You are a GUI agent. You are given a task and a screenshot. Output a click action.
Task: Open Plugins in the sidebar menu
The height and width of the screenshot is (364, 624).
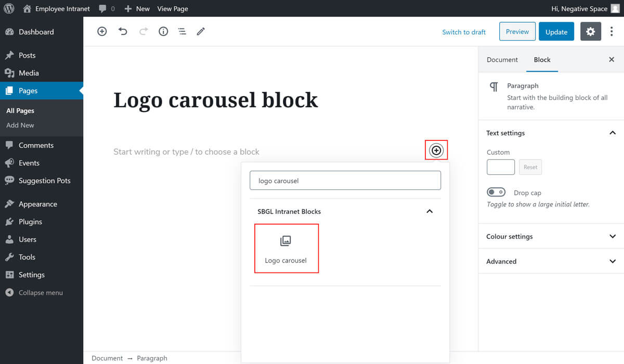30,222
